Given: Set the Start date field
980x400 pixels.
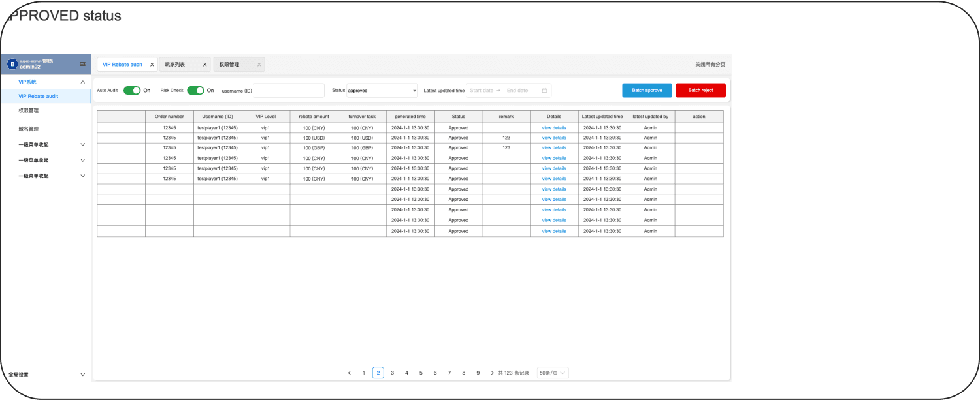Looking at the screenshot, I should (x=482, y=91).
